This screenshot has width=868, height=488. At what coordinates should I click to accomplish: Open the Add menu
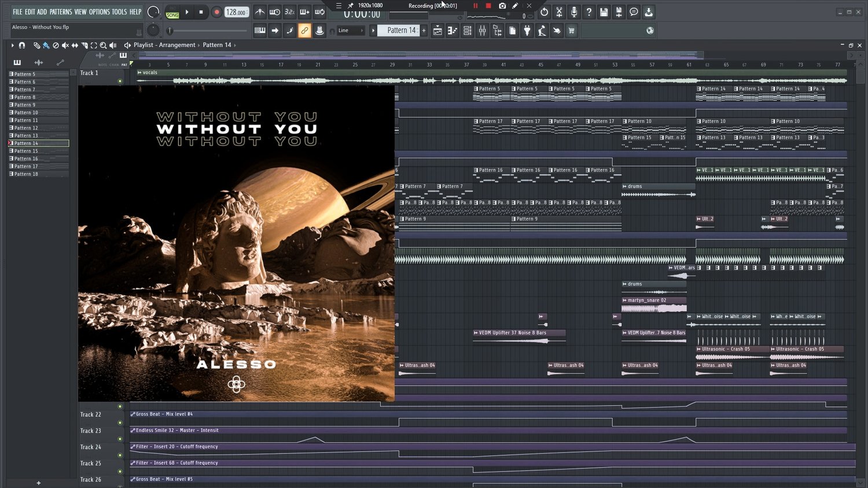42,12
